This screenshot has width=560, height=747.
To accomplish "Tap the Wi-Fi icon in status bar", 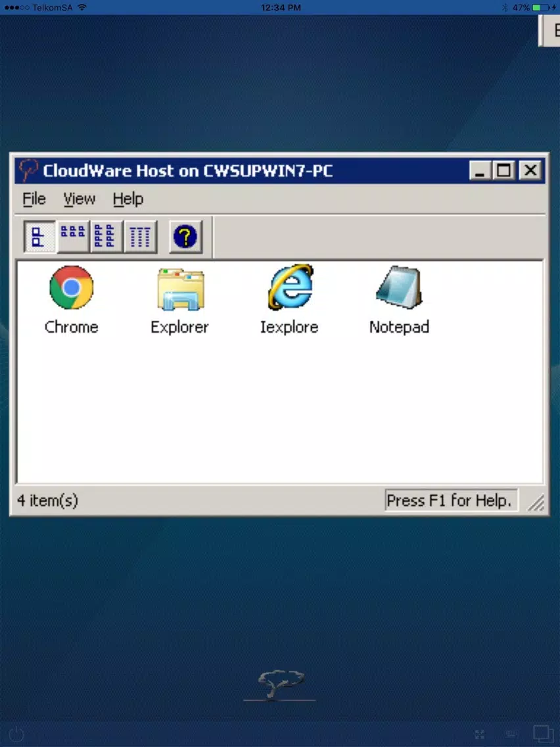I will coord(82,8).
